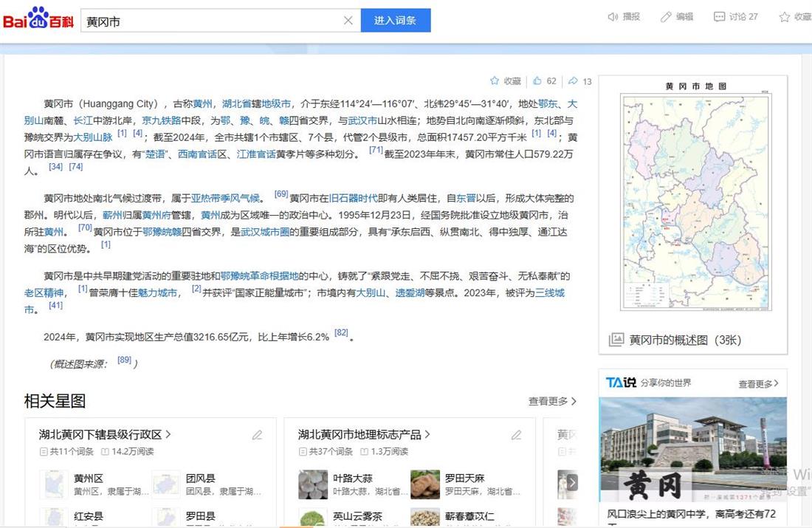Image resolution: width=812 pixels, height=528 pixels.
Task: Open the 讨论 27 discussion icon
Action: pyautogui.click(x=719, y=16)
